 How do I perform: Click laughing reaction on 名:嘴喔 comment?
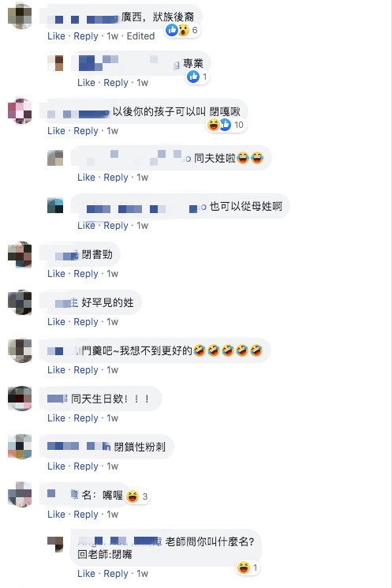[133, 496]
